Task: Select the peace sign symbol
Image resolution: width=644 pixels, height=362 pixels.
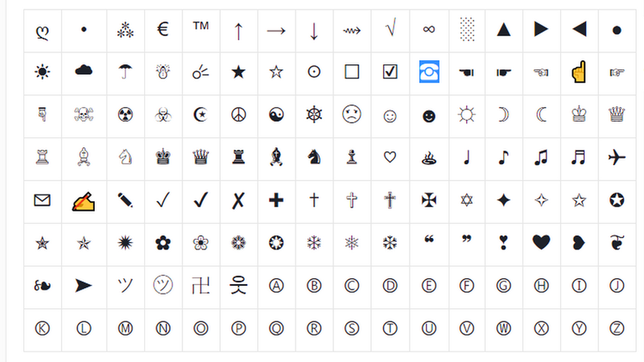Action: tap(238, 115)
